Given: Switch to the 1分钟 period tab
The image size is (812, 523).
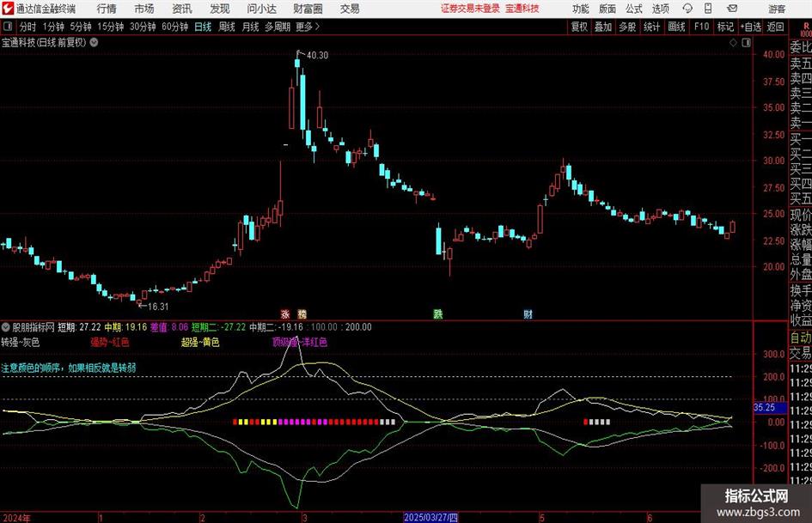Looking at the screenshot, I should (x=52, y=27).
